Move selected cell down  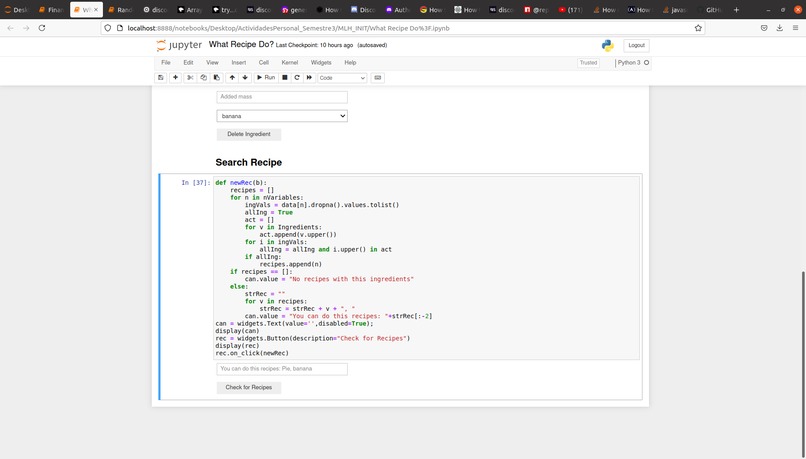click(245, 78)
